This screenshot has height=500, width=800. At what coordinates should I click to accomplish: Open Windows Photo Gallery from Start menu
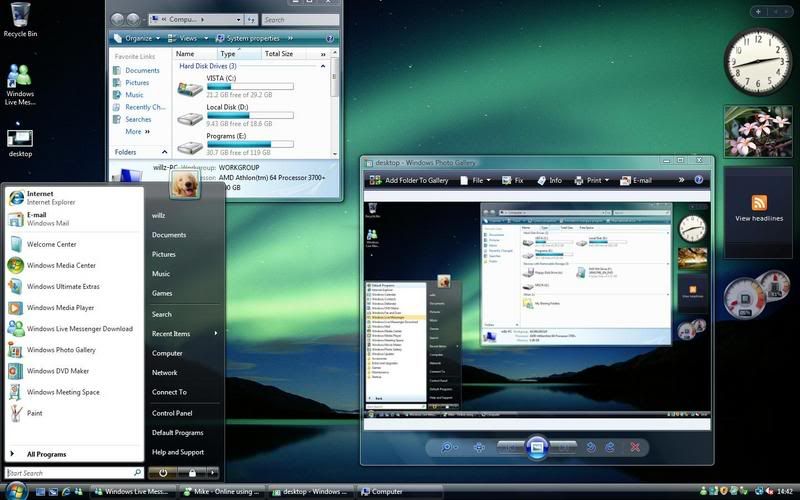pos(73,350)
